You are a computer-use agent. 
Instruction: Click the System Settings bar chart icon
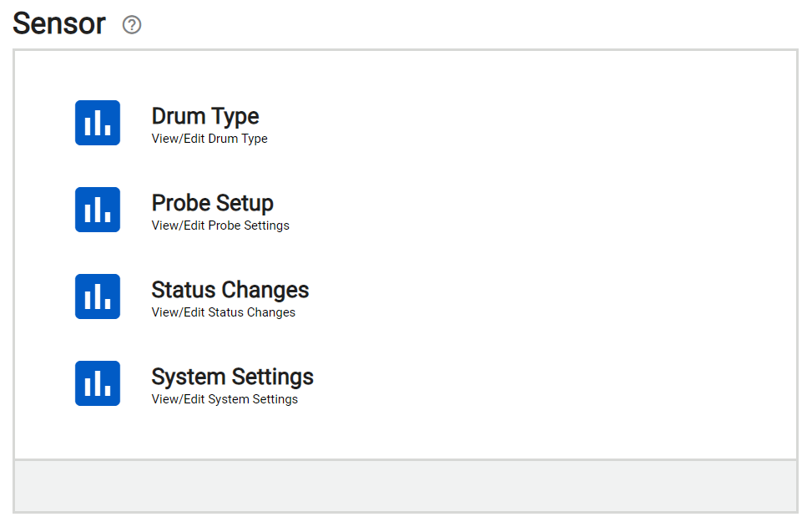(98, 383)
